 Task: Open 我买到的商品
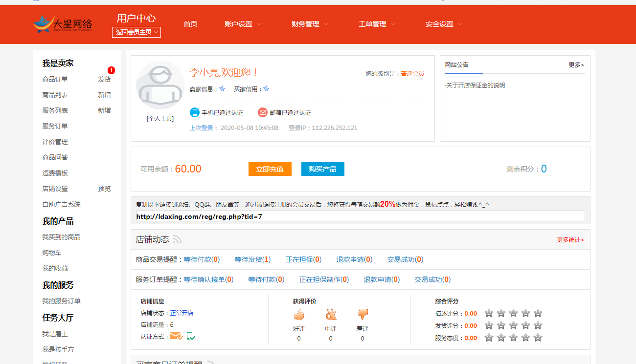(61, 237)
